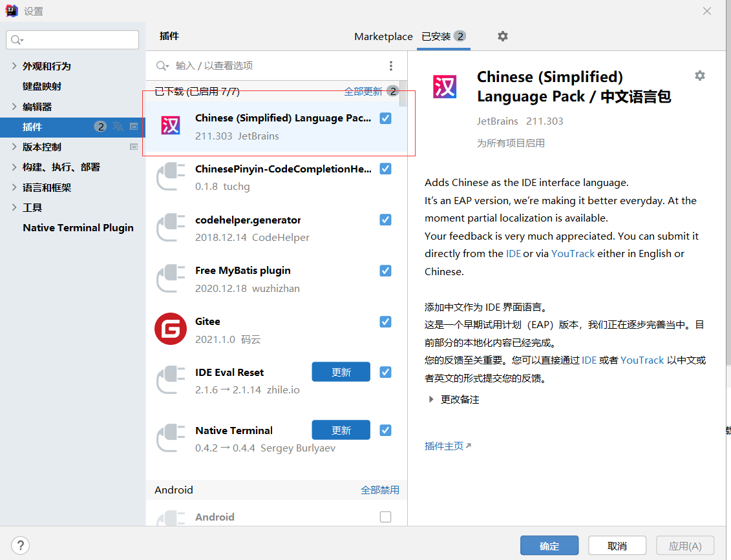Image resolution: width=731 pixels, height=560 pixels.
Task: Click the large 汉 icon in details pane
Action: (x=445, y=87)
